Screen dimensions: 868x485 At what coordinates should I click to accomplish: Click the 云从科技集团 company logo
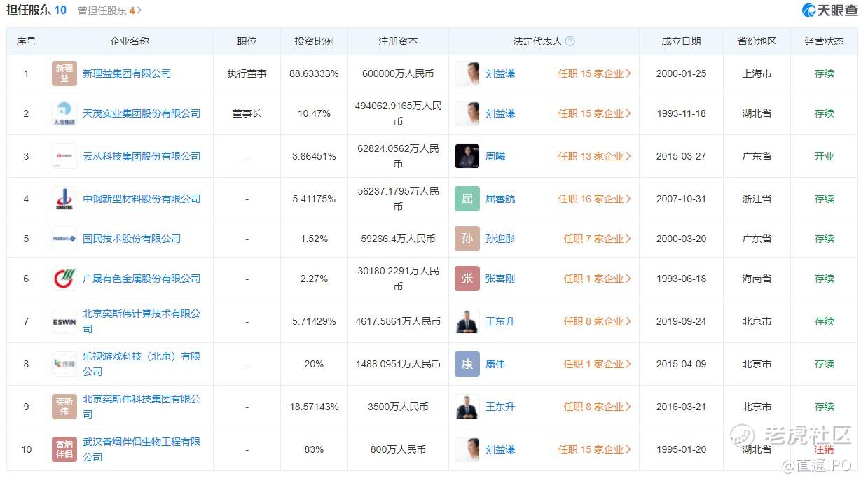click(64, 156)
